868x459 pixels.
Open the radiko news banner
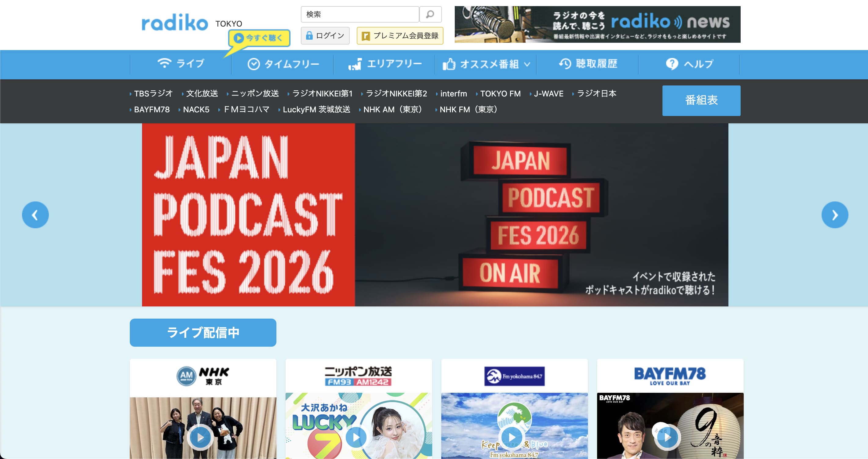tap(597, 24)
